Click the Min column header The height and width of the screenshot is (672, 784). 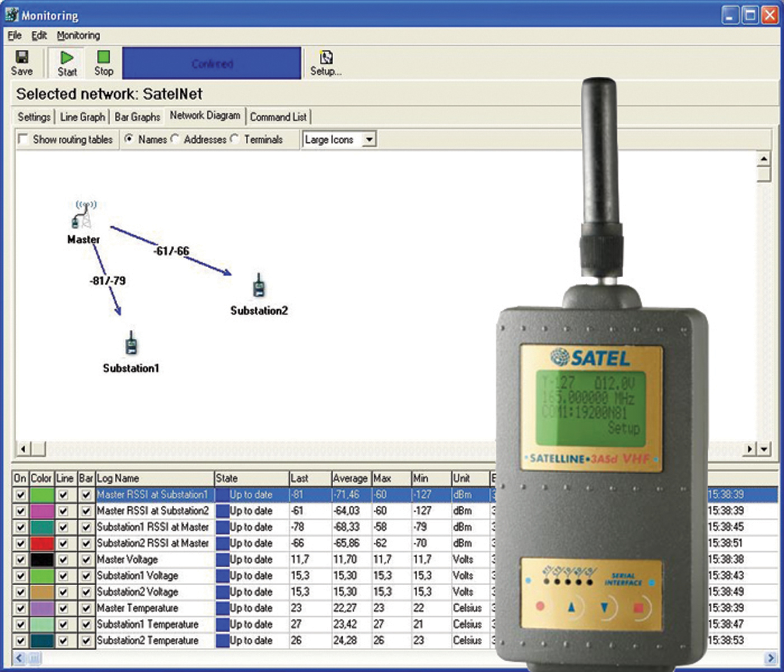click(431, 478)
